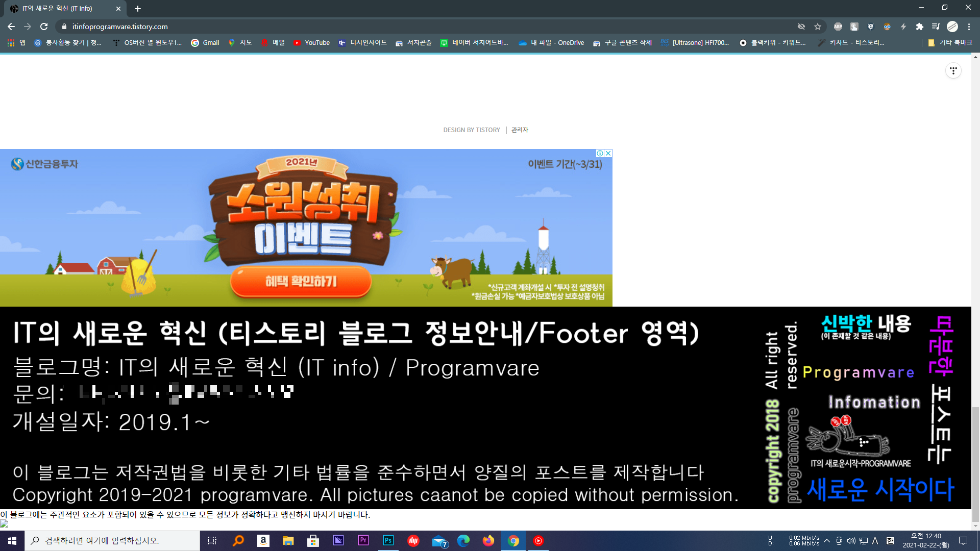Bookmark this page with the star icon
Screen dimensions: 980x551
(x=818, y=27)
